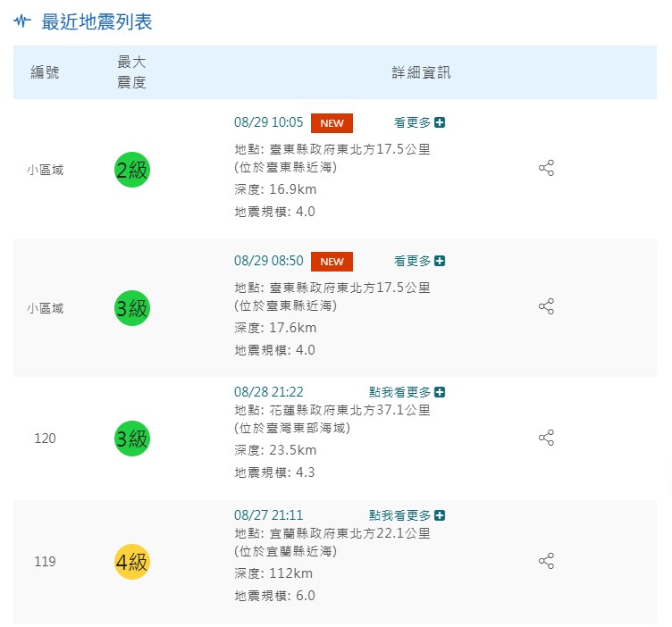Click 3級 badge for earthquake 120
This screenshot has height=627, width=672.
coord(132,439)
